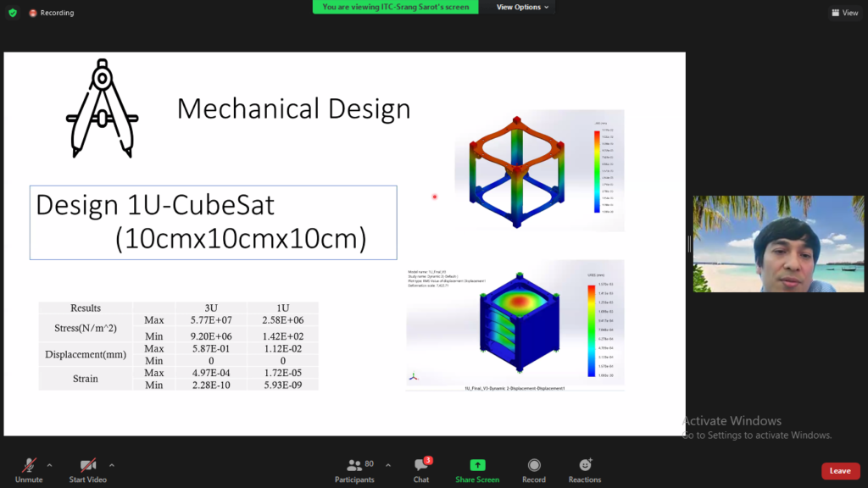Click the green Share Screen icon
The image size is (868, 488).
tap(477, 465)
